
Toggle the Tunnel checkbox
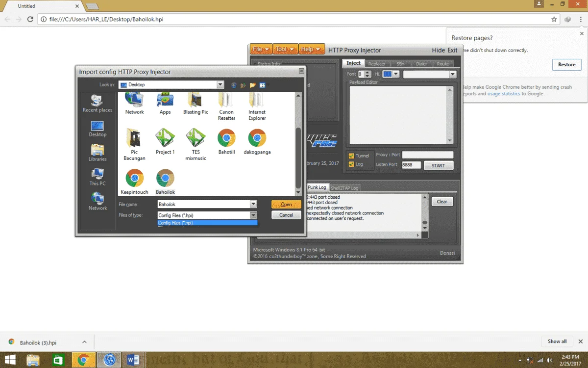[x=351, y=156]
